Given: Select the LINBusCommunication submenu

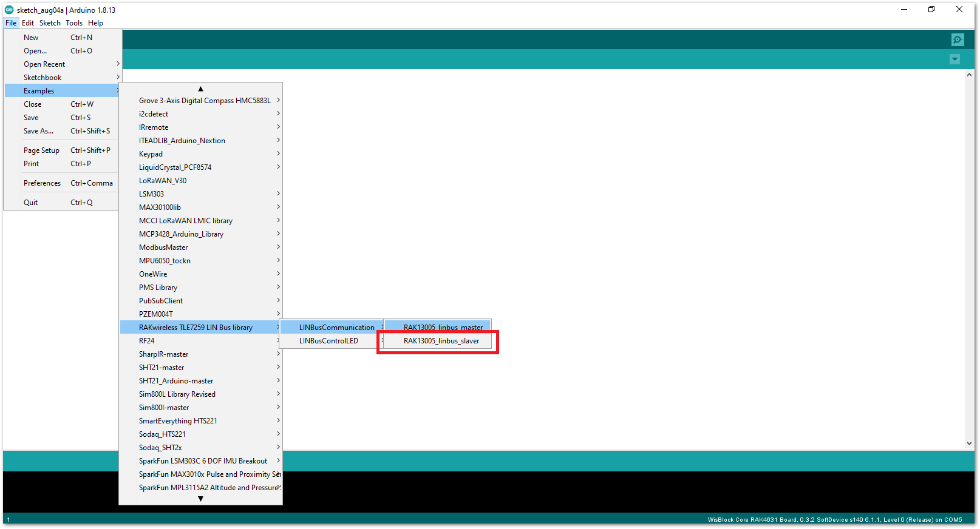Looking at the screenshot, I should point(333,328).
